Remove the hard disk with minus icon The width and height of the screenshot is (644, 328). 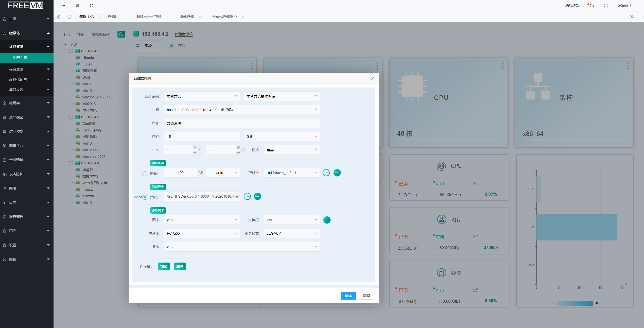click(337, 173)
